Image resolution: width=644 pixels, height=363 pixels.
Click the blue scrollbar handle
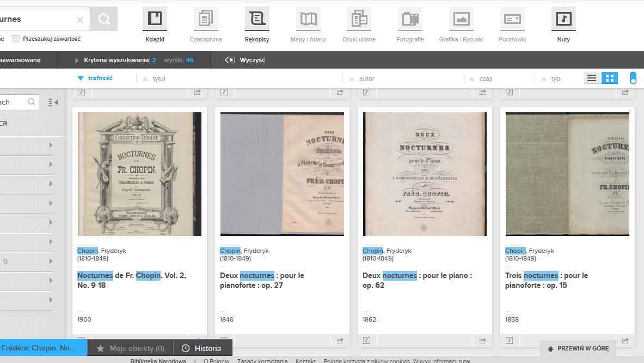coord(633,78)
